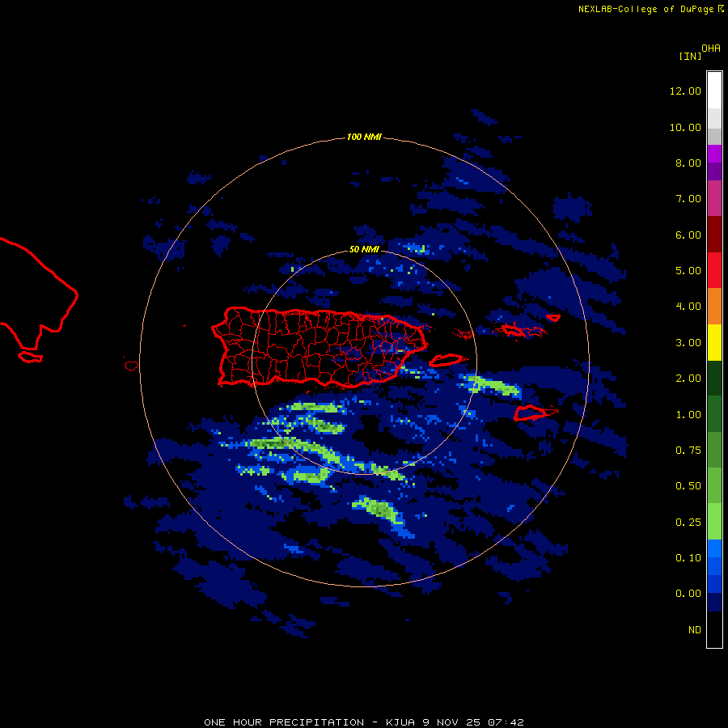Pick the dark red swatch above 6.00

(714, 235)
